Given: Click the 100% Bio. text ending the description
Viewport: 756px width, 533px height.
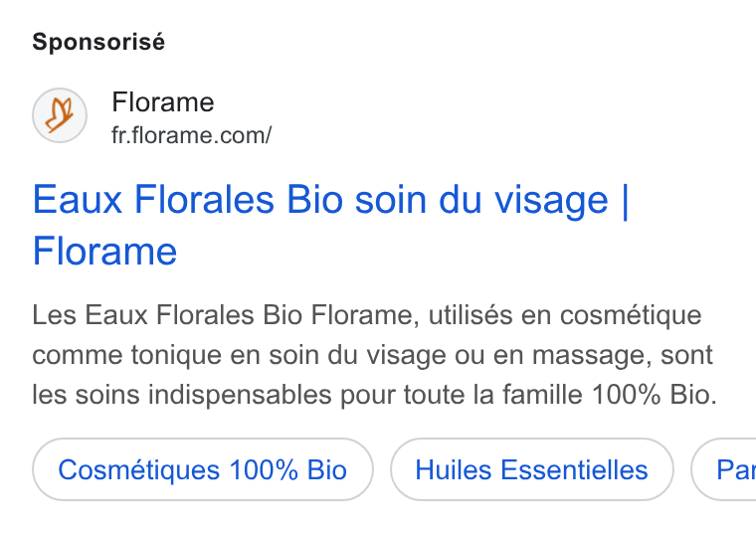Looking at the screenshot, I should click(x=655, y=395).
